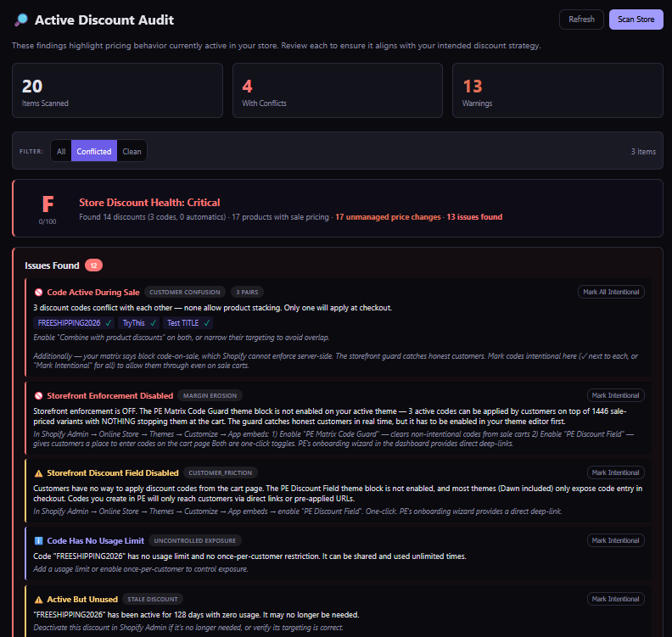Click the Code Active During Sale title
The image size is (672, 637).
93,292
